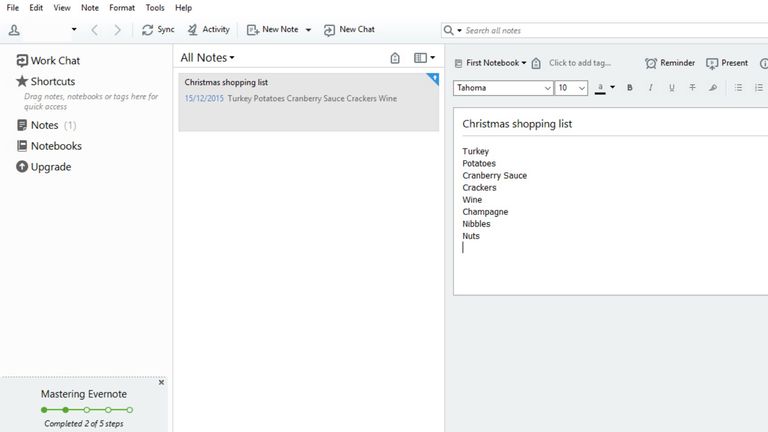768x432 pixels.
Task: Present the note
Action: (x=727, y=63)
